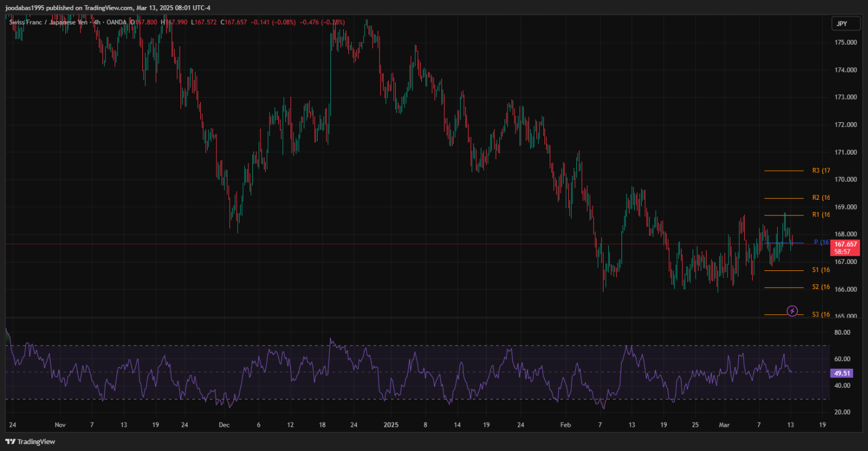The height and width of the screenshot is (451, 868).
Task: Click the red 167.657 current price label
Action: [845, 244]
